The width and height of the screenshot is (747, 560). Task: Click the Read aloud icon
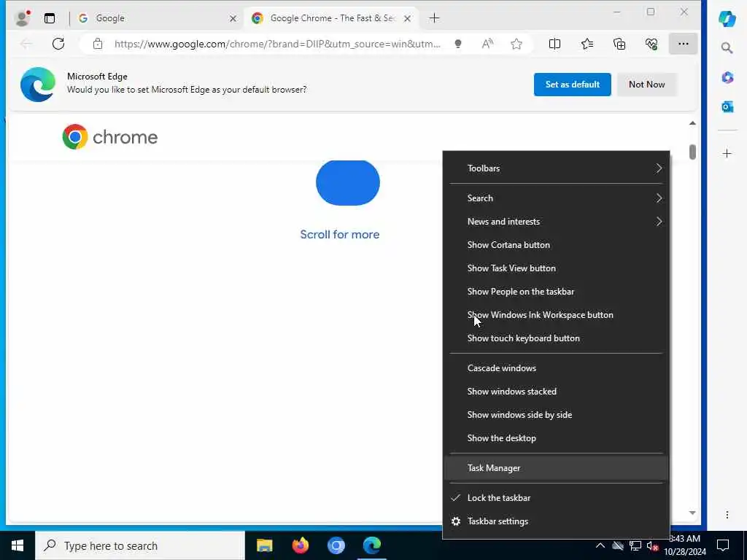point(487,44)
